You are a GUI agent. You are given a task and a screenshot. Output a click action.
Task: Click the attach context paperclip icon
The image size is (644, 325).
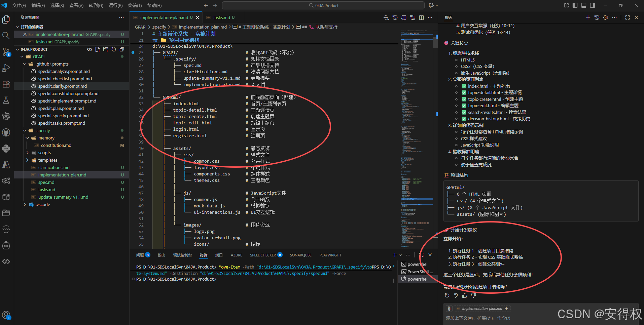pos(449,309)
